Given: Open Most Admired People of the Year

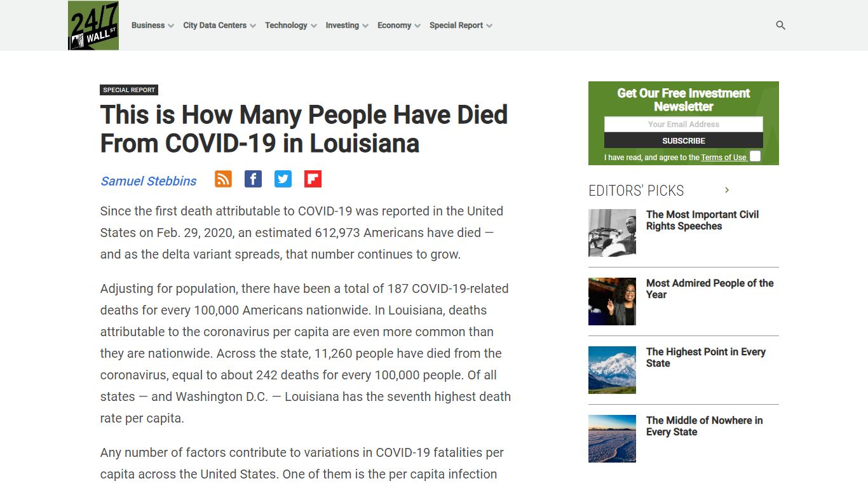Looking at the screenshot, I should click(710, 289).
